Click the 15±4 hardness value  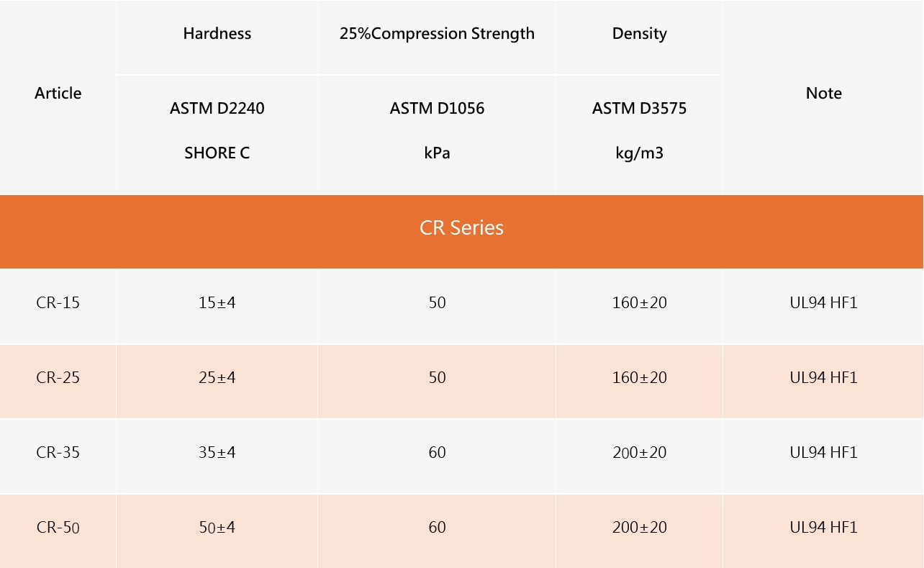(217, 303)
